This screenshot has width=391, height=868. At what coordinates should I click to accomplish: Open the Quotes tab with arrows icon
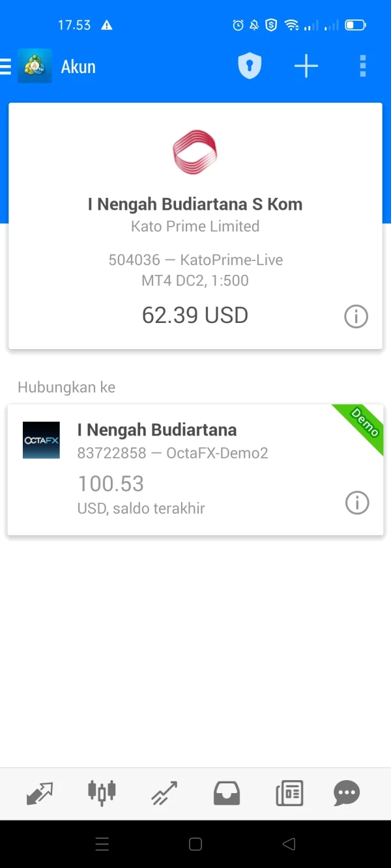pyautogui.click(x=40, y=793)
